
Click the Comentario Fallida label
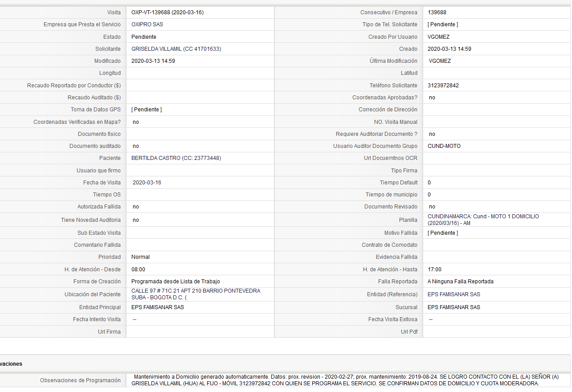[x=97, y=245]
